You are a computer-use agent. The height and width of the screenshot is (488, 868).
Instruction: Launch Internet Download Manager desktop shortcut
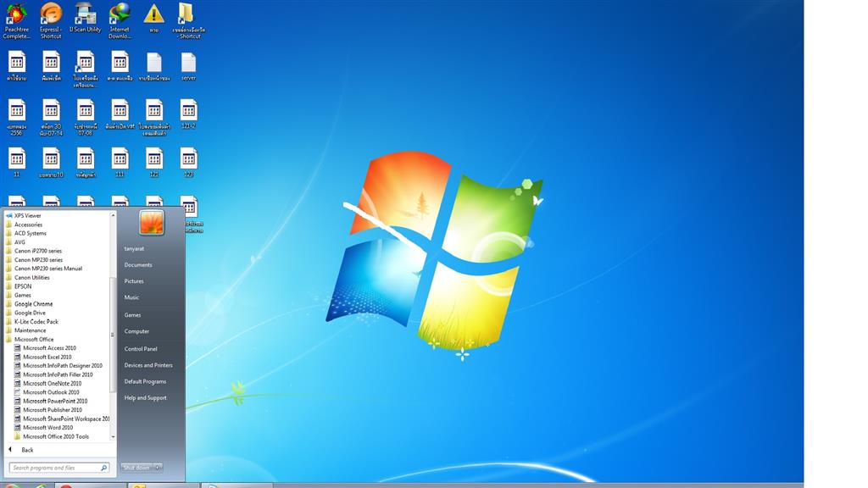120,21
